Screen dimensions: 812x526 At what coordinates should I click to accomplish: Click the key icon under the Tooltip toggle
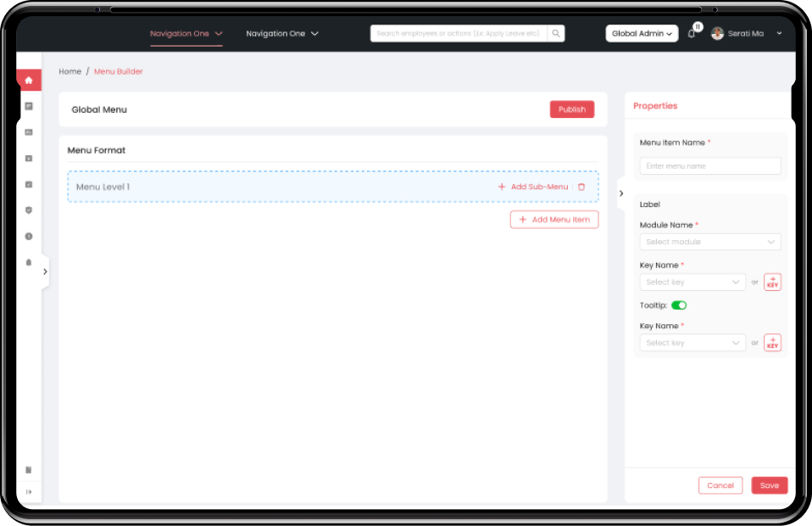(x=772, y=343)
